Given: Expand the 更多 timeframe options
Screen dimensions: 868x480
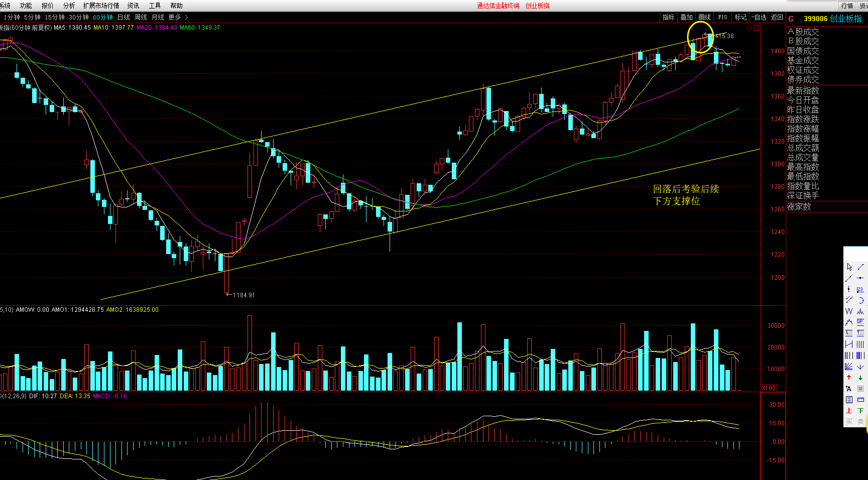Looking at the screenshot, I should 178,17.
